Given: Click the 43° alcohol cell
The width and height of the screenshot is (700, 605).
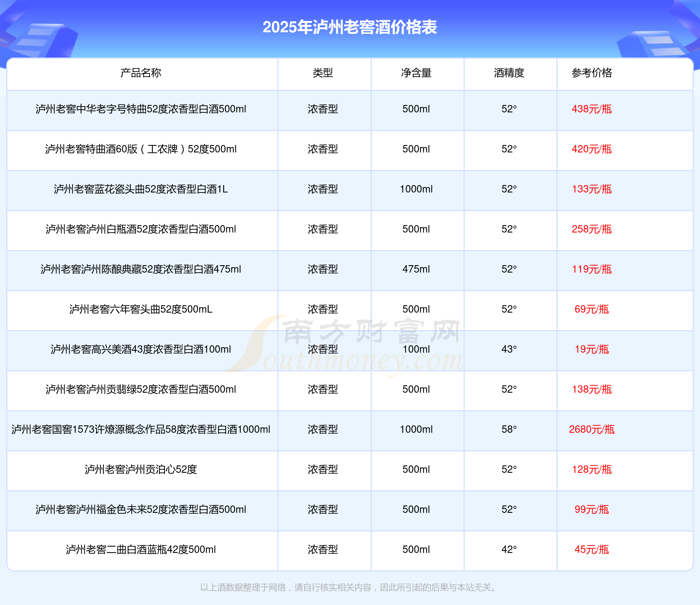Looking at the screenshot, I should pyautogui.click(x=509, y=349).
